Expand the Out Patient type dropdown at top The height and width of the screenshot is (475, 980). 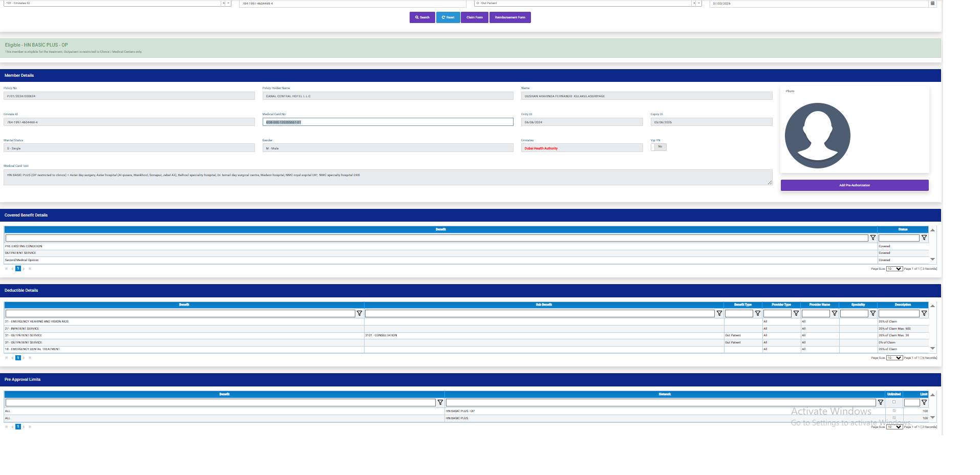pos(699,3)
